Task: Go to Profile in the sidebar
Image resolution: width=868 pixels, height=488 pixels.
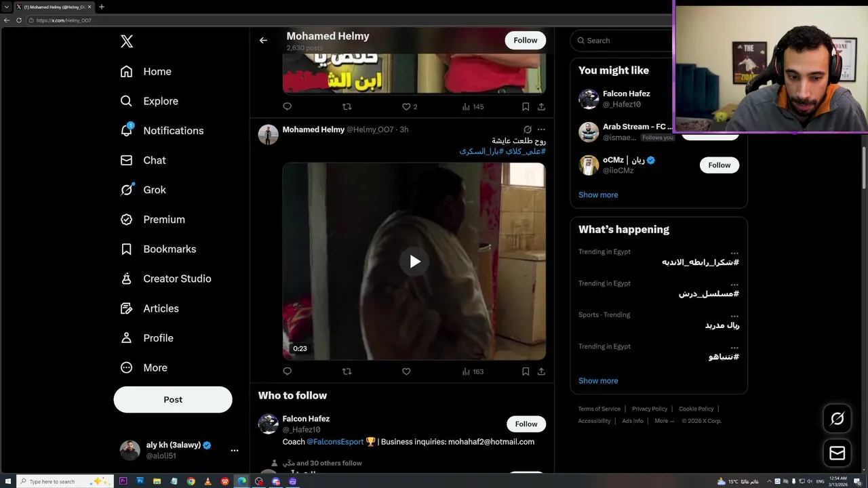Action: [x=146, y=338]
